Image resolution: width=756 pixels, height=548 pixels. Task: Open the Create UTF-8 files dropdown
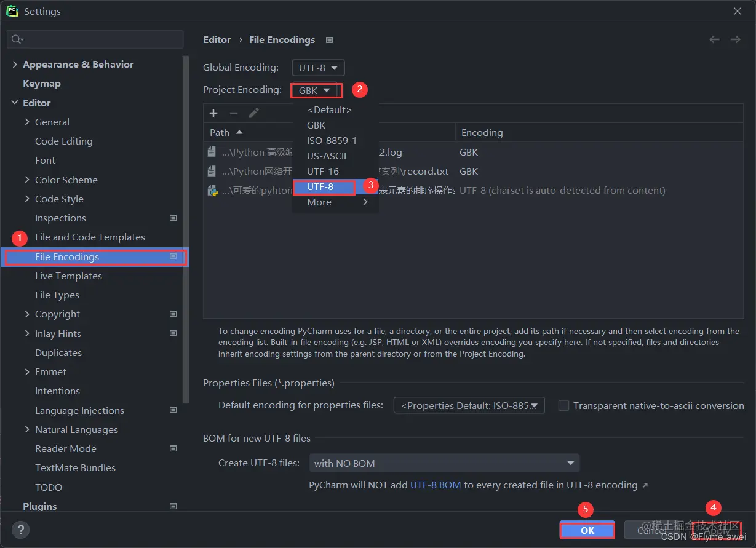(x=444, y=463)
